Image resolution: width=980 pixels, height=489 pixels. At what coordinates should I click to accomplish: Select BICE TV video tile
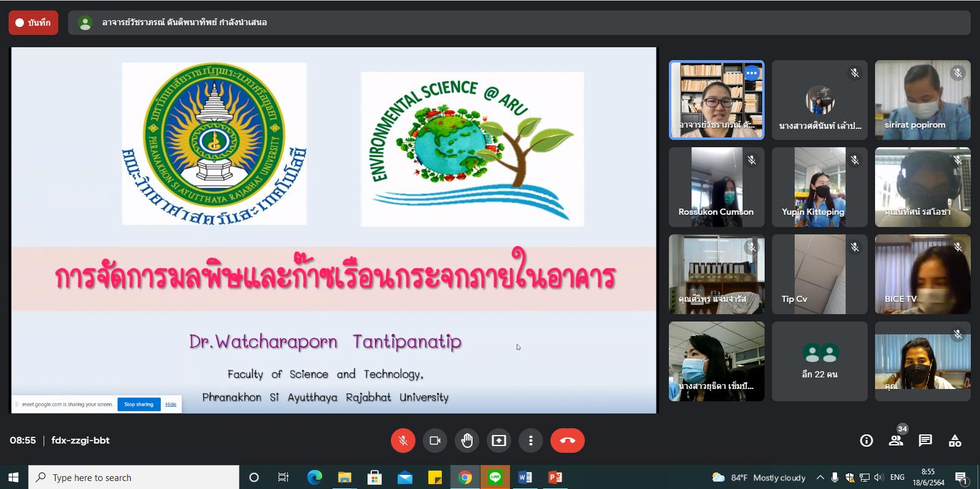(923, 274)
